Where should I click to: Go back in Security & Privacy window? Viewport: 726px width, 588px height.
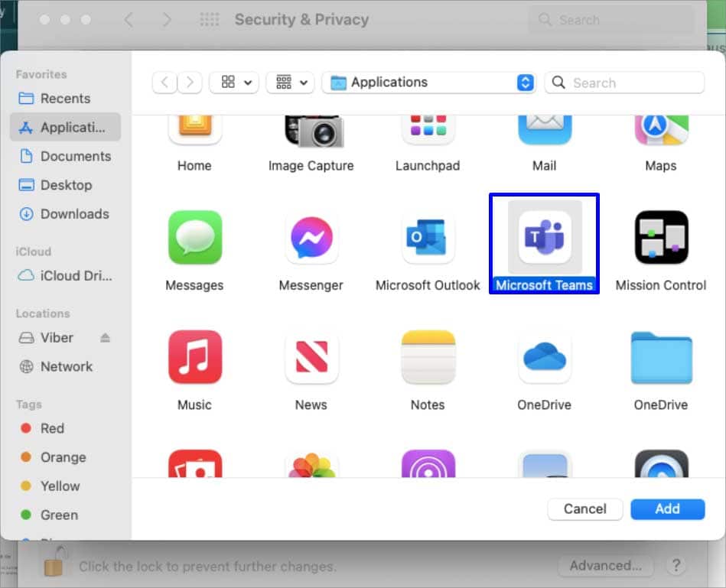(x=129, y=19)
